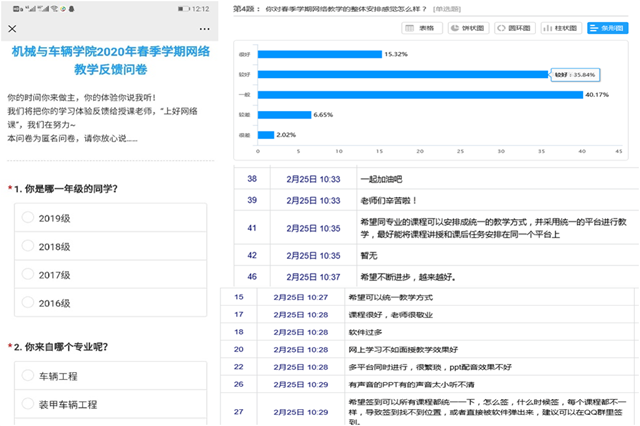Select the 2019级 radio option

pyautogui.click(x=26, y=218)
